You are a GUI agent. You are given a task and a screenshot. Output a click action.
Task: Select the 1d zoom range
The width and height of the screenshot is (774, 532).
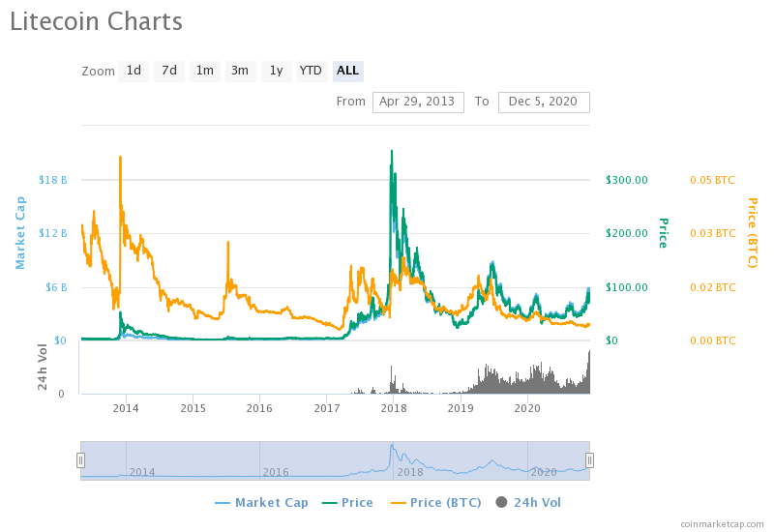[134, 71]
